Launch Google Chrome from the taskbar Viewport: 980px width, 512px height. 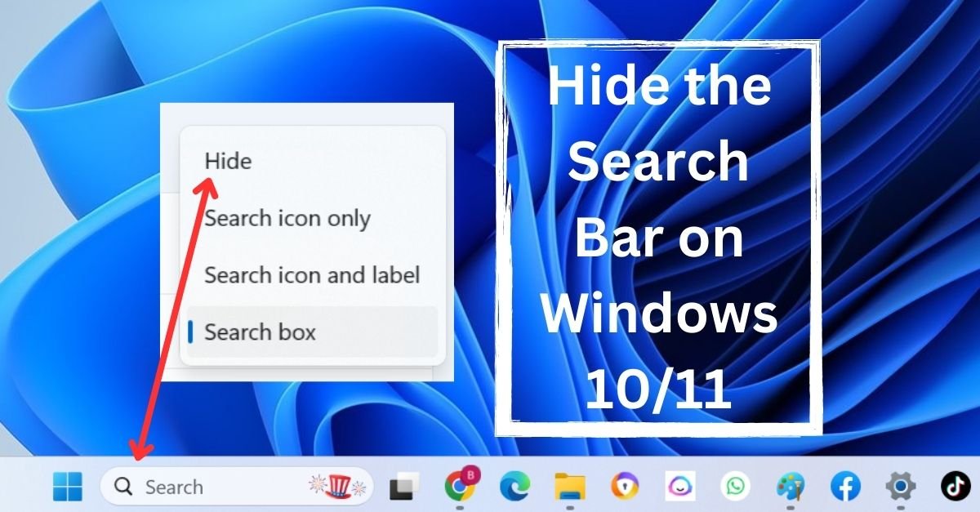(x=461, y=486)
